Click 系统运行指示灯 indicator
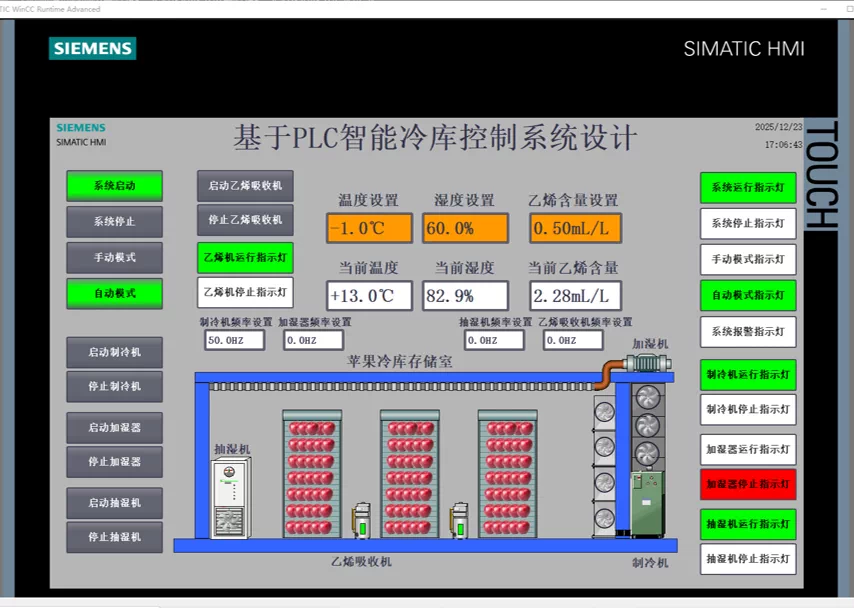Viewport: 854px width, 608px height. click(x=748, y=188)
